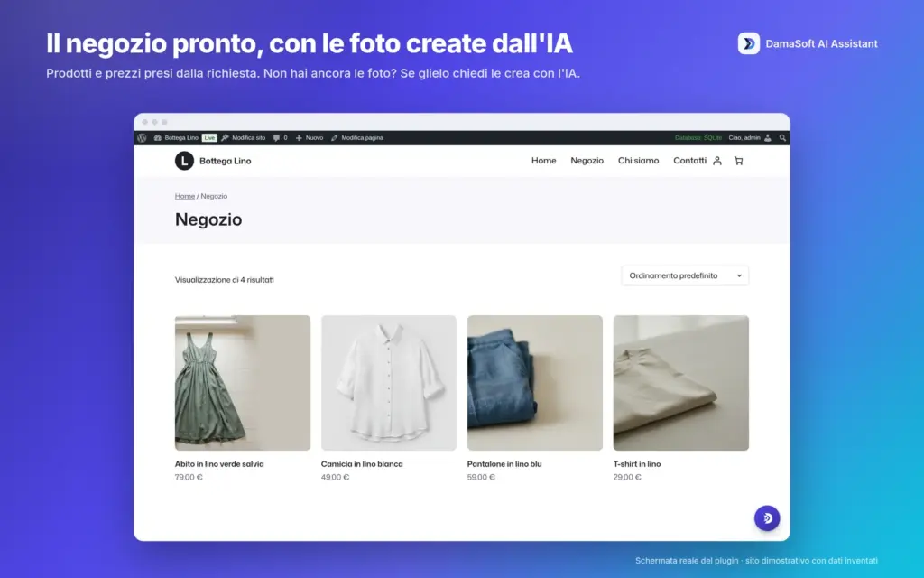This screenshot has height=578, width=924.
Task: Click Visualizzazione di 4 risultati text
Action: 225,280
